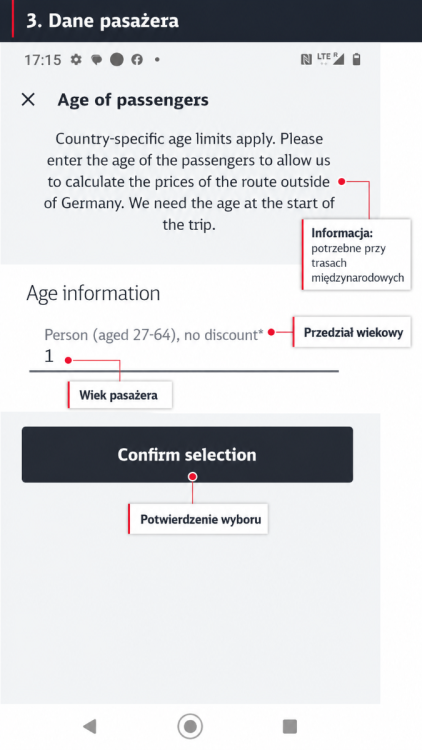The height and width of the screenshot is (750, 422).
Task: Tap the battery status icon
Action: point(356,59)
